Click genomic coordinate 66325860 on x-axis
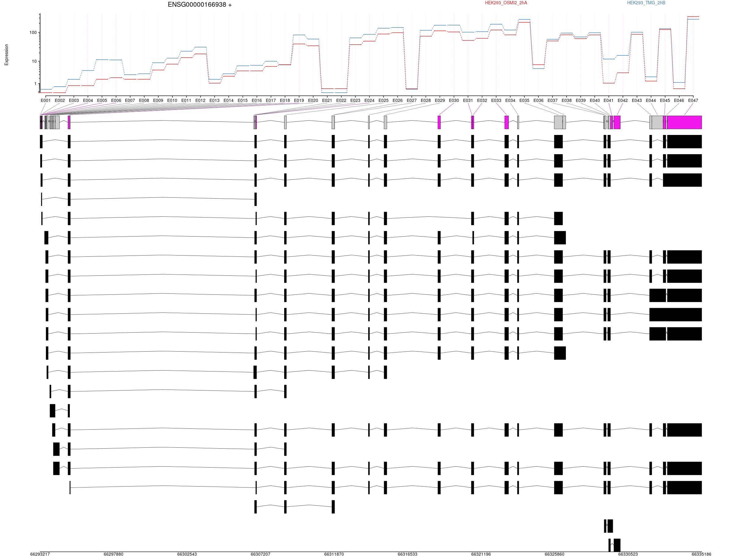The width and height of the screenshot is (735, 560). (x=555, y=554)
